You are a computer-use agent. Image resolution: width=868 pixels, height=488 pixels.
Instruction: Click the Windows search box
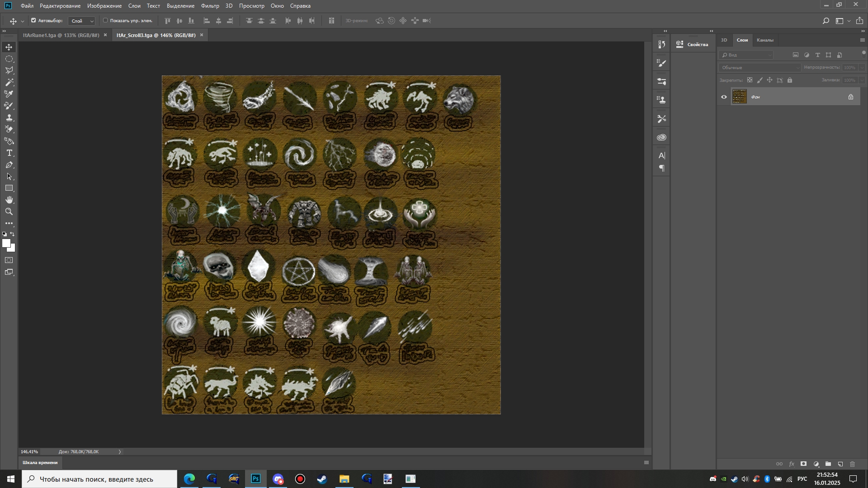coord(99,479)
